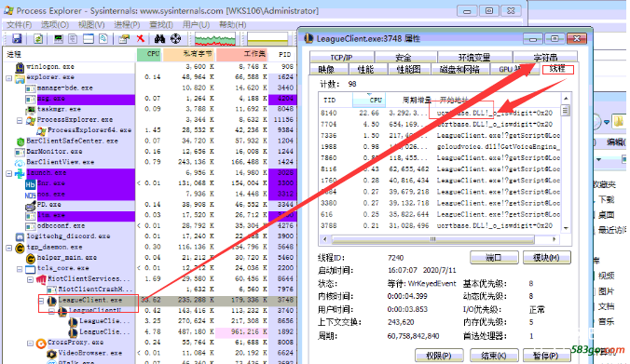
Task: Open the 查找(I) menu
Action: pos(161,24)
